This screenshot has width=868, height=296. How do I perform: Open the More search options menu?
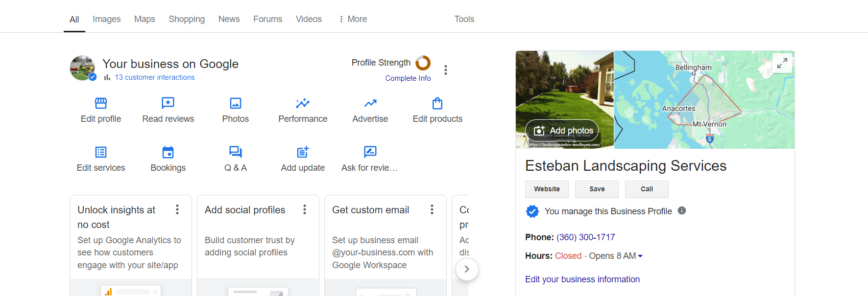(353, 19)
